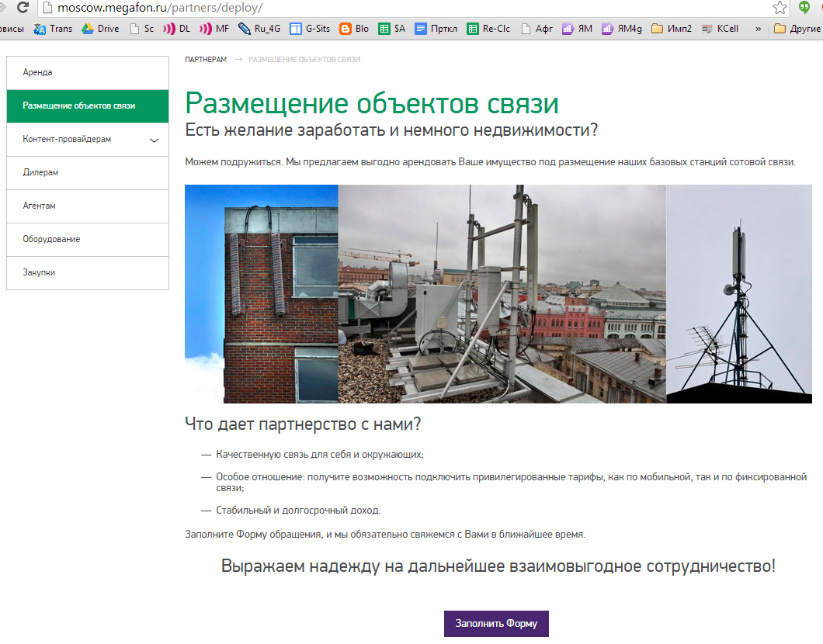Expand the Контент-провайдерам submenu
The height and width of the screenshot is (644, 823).
[154, 140]
